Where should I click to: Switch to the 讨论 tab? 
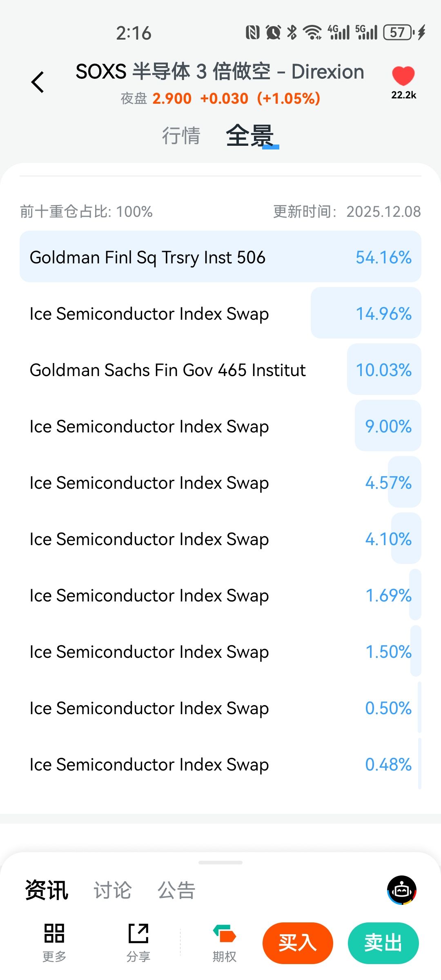(x=113, y=890)
